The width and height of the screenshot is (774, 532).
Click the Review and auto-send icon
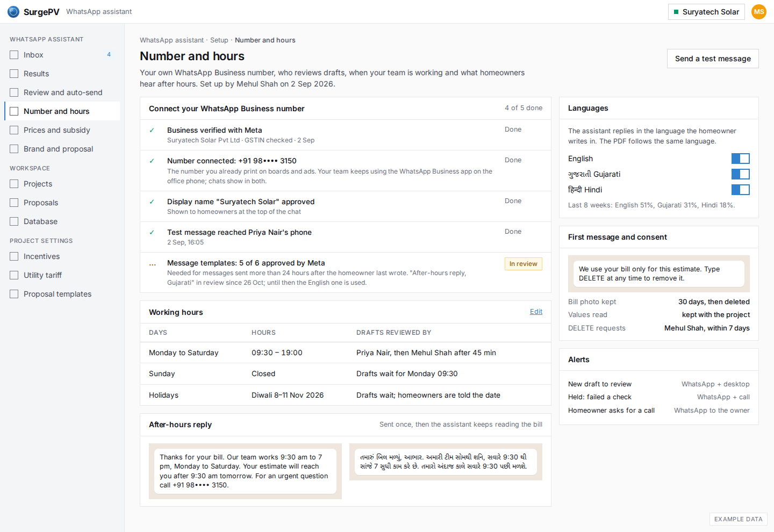click(14, 92)
